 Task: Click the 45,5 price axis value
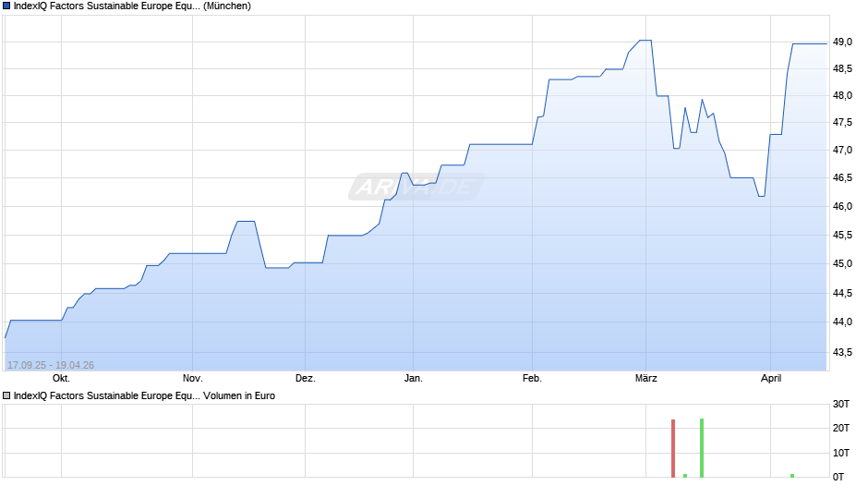coord(842,235)
